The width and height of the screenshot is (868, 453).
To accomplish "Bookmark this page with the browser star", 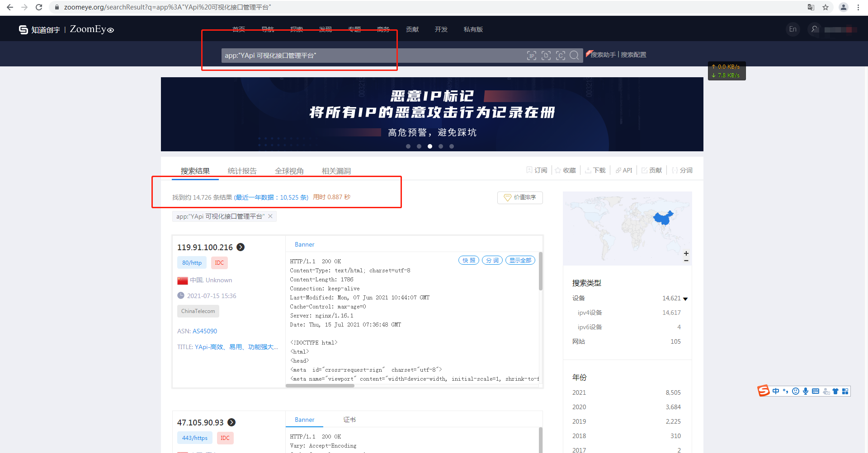I will point(826,7).
